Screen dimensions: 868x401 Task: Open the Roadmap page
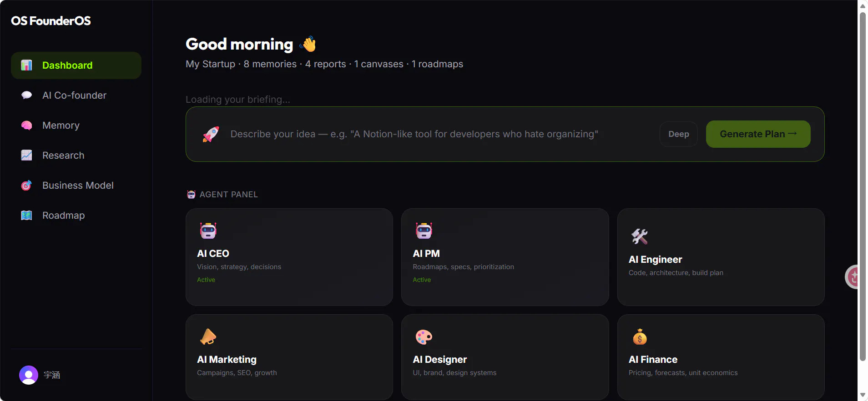76,216
